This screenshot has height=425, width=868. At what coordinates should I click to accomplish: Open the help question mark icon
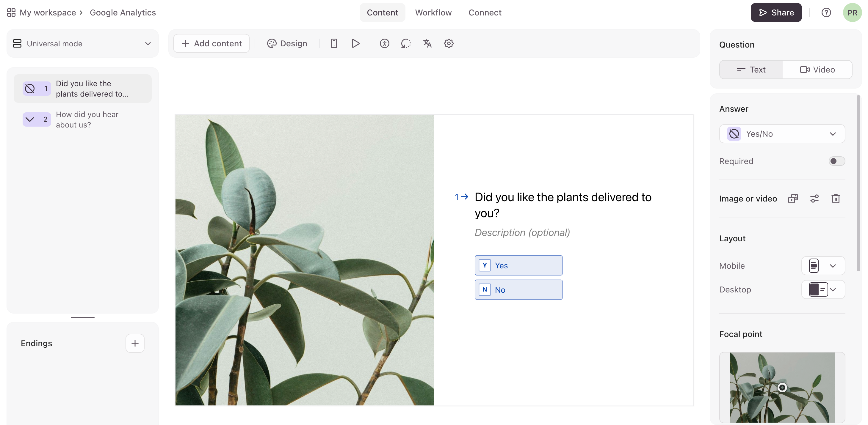tap(826, 12)
